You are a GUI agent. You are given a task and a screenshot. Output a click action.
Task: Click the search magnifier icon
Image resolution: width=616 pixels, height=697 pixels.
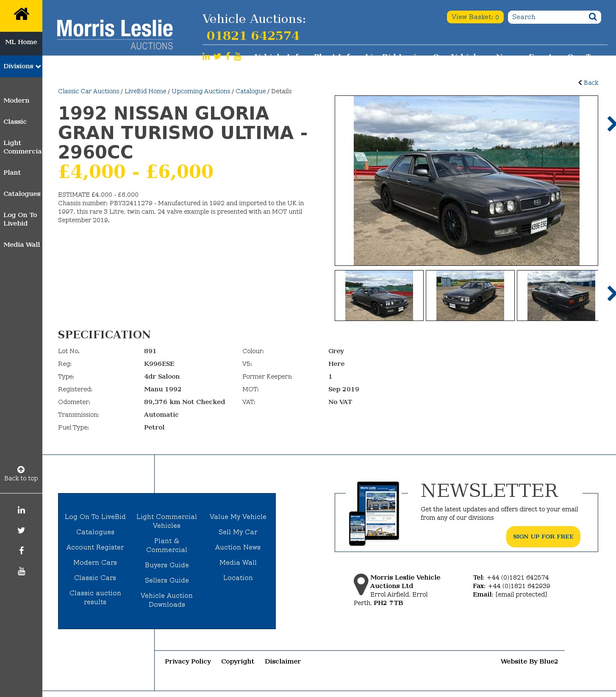tap(593, 17)
